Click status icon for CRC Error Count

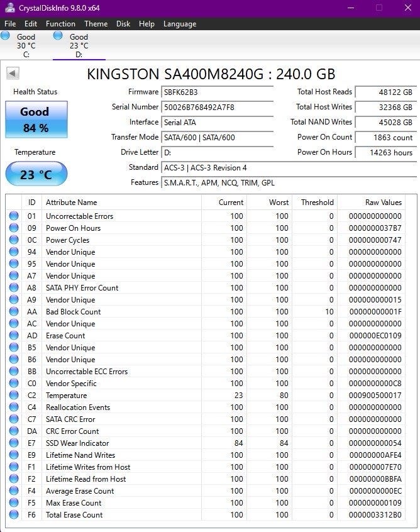14,431
